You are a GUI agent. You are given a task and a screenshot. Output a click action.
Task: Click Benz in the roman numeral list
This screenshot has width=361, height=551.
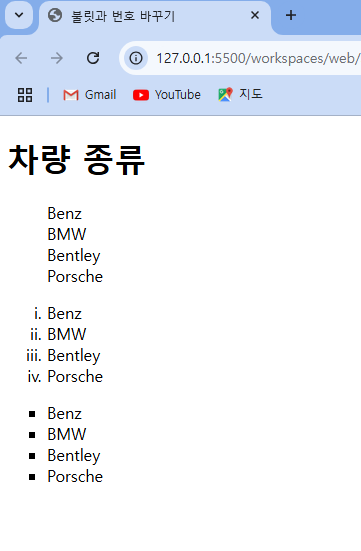(x=65, y=313)
